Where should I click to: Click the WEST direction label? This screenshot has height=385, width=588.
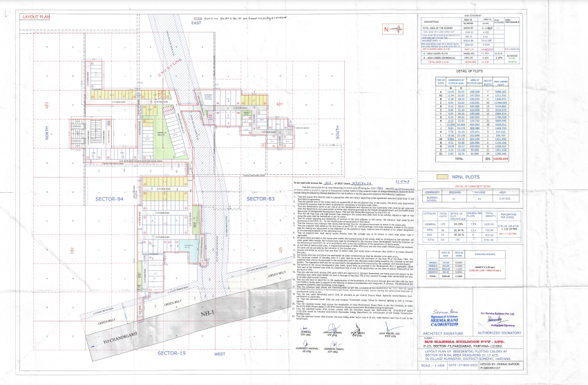coord(219,353)
